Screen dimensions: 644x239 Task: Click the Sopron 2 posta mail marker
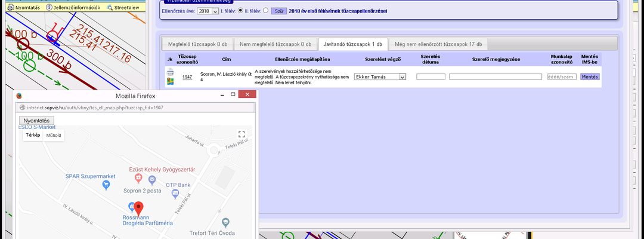click(152, 180)
